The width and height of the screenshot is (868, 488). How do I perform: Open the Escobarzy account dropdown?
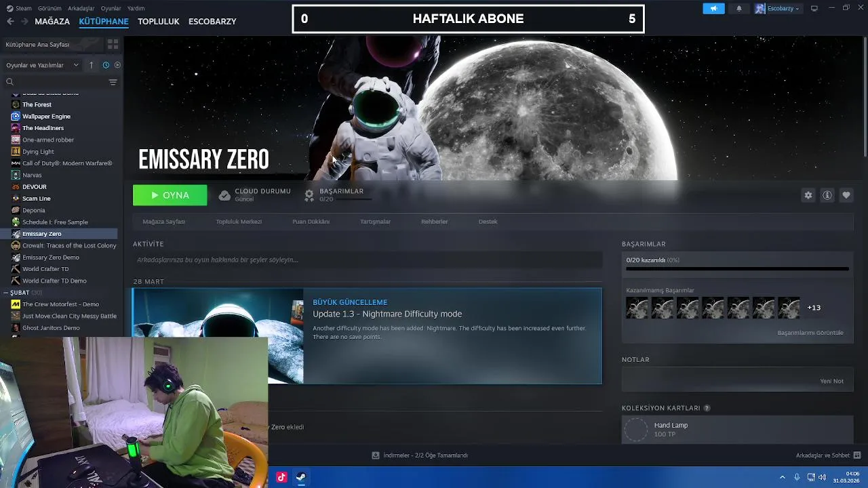click(778, 8)
